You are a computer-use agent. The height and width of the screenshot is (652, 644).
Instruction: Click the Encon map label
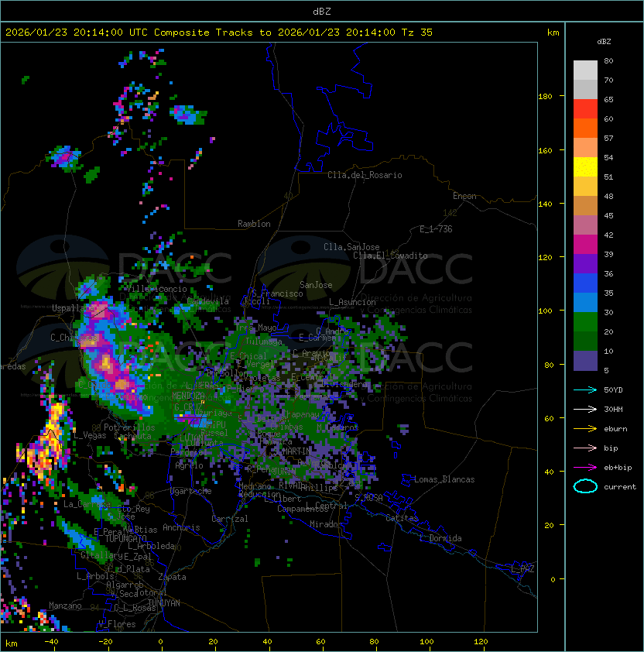(x=464, y=196)
